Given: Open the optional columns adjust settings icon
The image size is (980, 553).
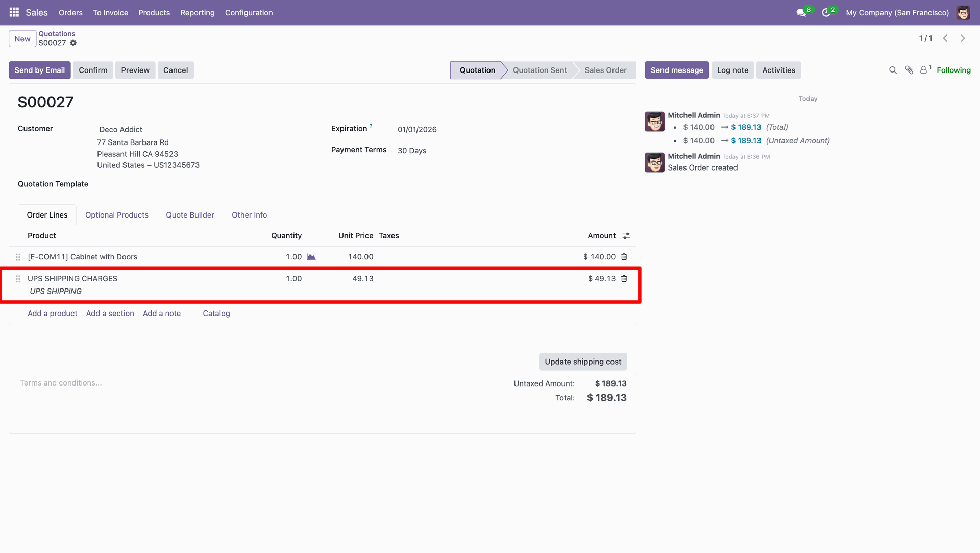Looking at the screenshot, I should point(626,236).
